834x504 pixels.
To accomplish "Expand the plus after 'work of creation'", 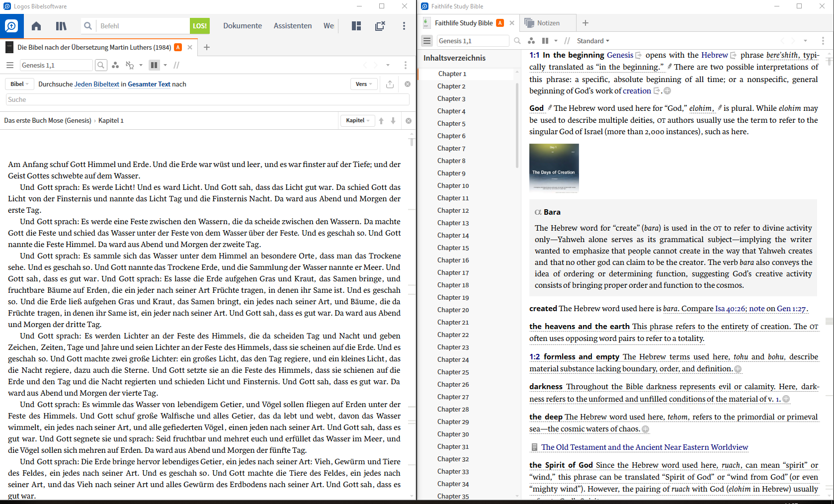I will click(x=667, y=91).
